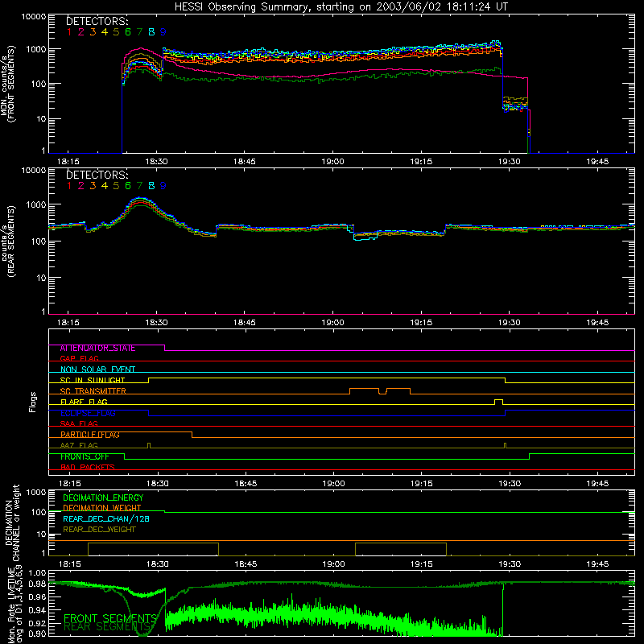644x644 pixels.
Task: Click the first raised SC_TRANSMITTER pulse segment
Action: click(x=365, y=391)
